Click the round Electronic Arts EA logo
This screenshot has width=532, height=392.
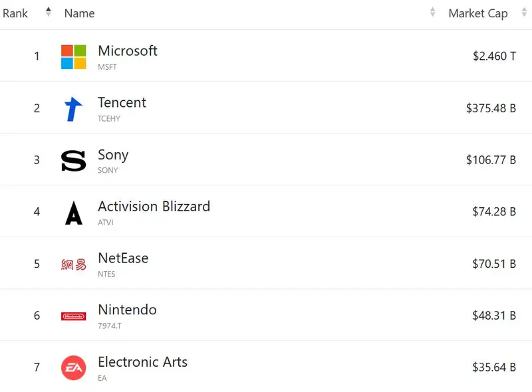[74, 368]
